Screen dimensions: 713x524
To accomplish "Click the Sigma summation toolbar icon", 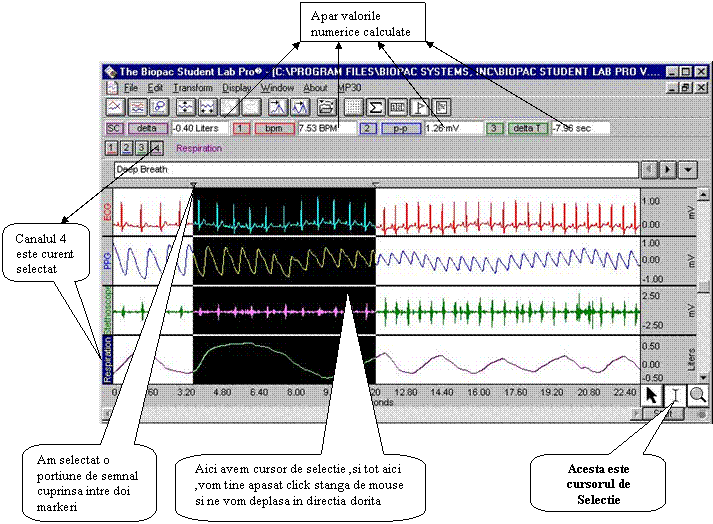I will coord(376,107).
